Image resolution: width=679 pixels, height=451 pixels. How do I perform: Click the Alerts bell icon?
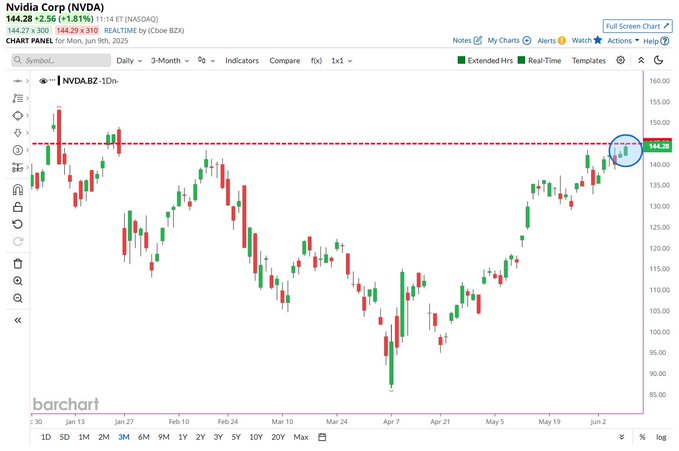(x=562, y=40)
